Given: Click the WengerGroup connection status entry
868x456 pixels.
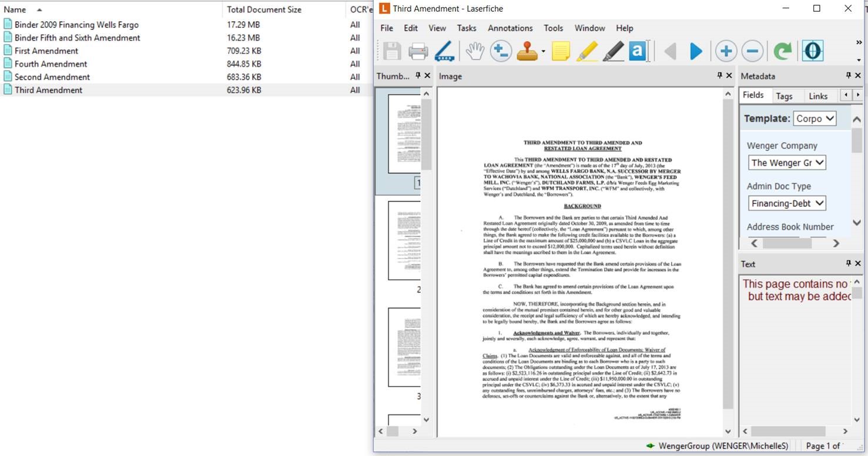Looking at the screenshot, I should coord(717,446).
